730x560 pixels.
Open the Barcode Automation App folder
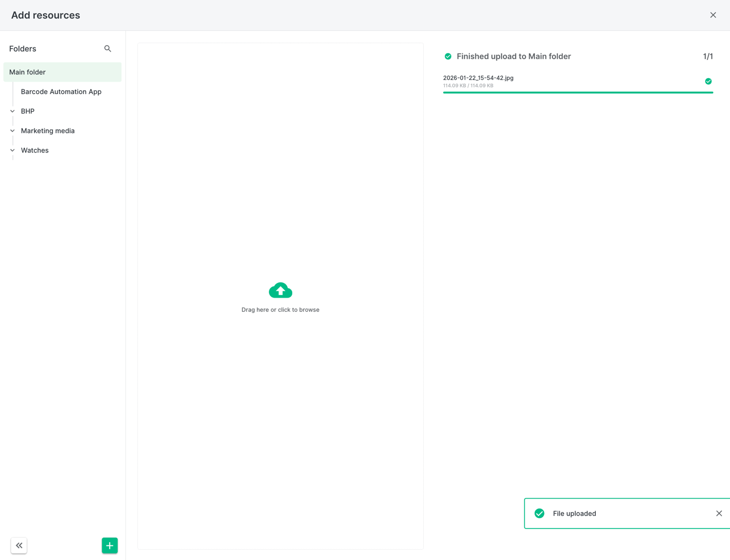[61, 92]
